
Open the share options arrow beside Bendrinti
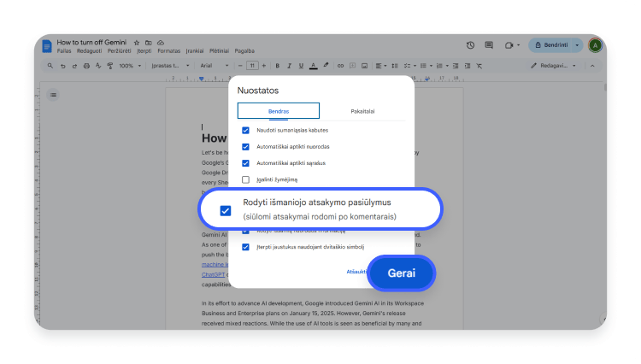click(577, 45)
